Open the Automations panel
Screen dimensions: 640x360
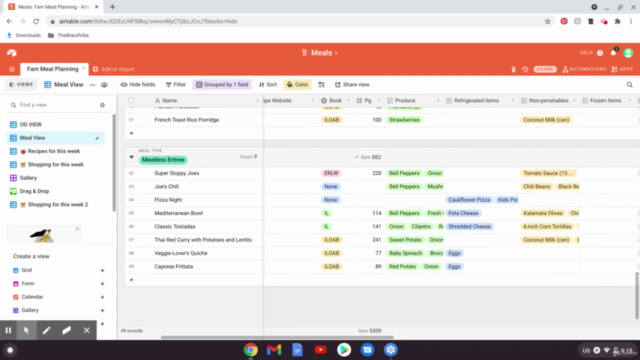[x=584, y=69]
